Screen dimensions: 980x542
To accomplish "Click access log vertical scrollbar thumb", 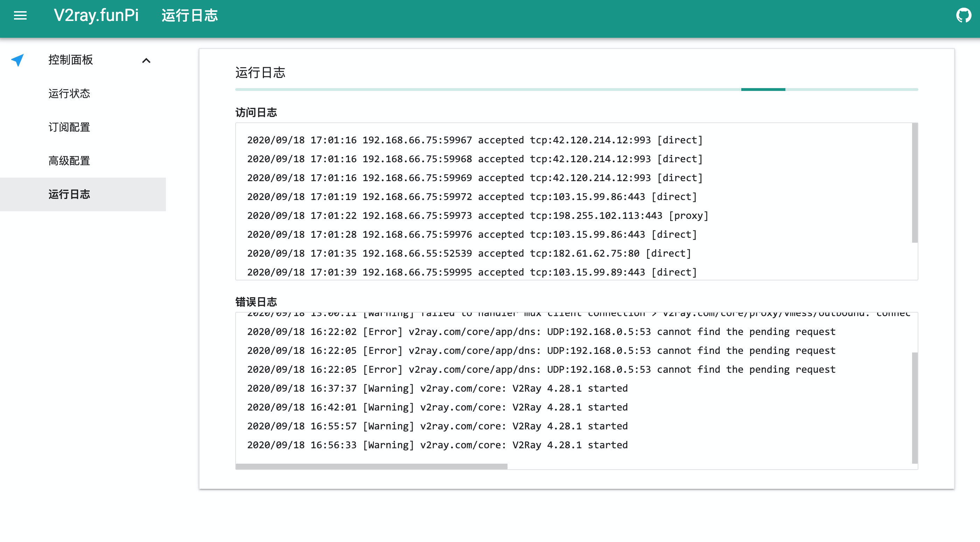I will [x=915, y=183].
